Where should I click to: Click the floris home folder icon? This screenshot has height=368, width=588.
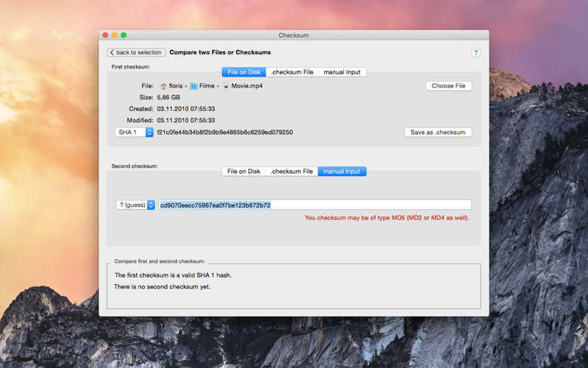(163, 86)
